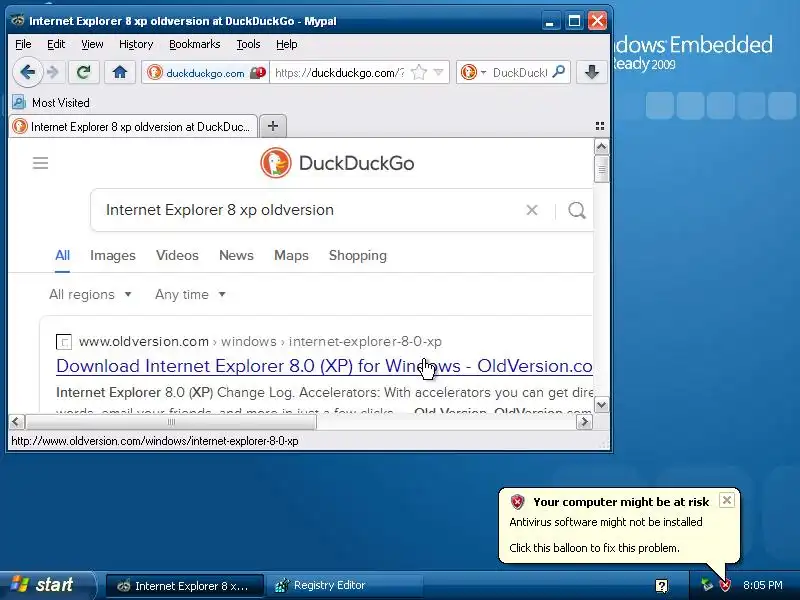Click the vertical scrollbar thumb
The width and height of the screenshot is (800, 600).
point(602,169)
